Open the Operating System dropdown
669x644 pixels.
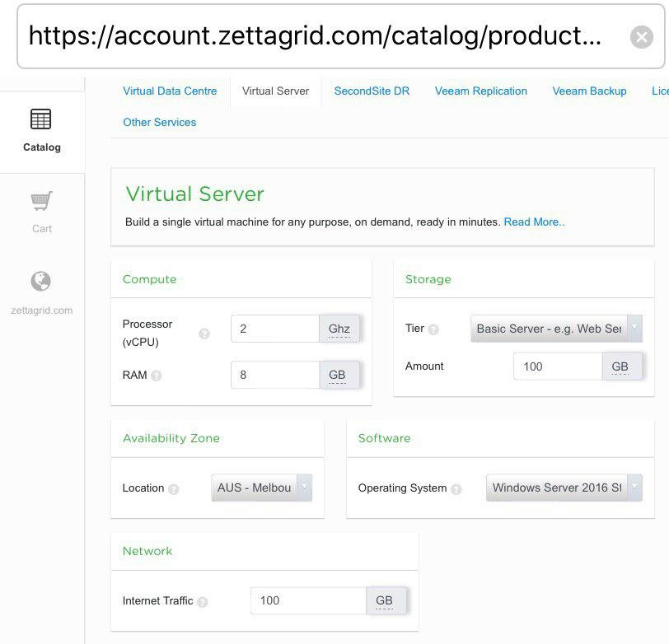tap(564, 488)
